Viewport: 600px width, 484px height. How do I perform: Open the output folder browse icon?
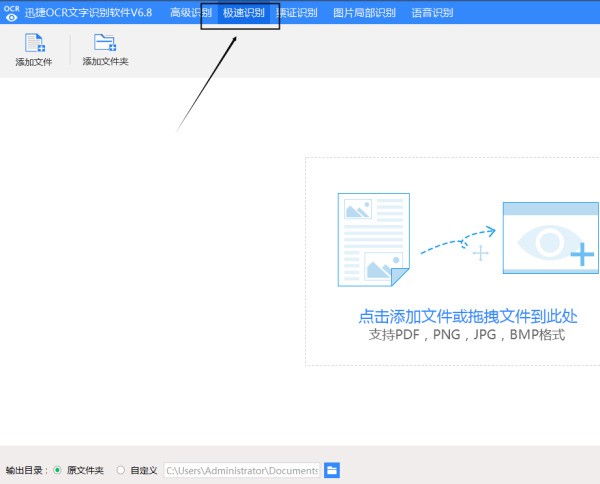332,470
